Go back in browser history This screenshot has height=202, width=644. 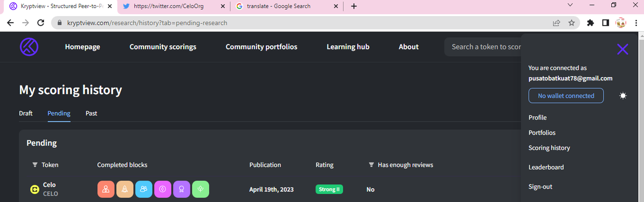11,23
